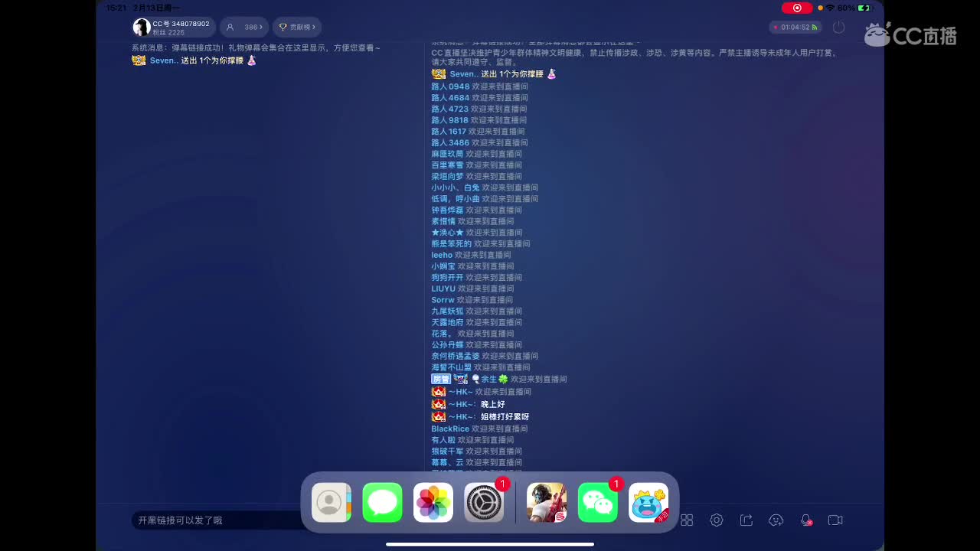Open the livestream settings gear
This screenshot has height=551, width=980.
coord(717,520)
